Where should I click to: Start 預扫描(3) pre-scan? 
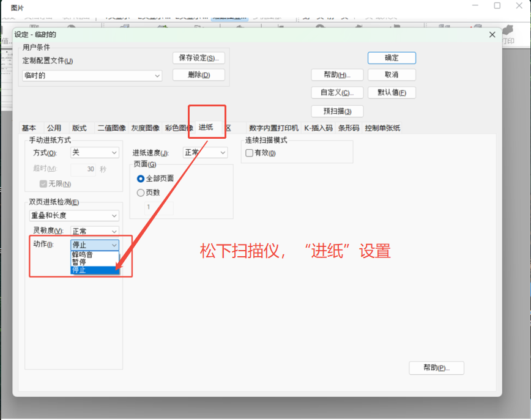337,111
